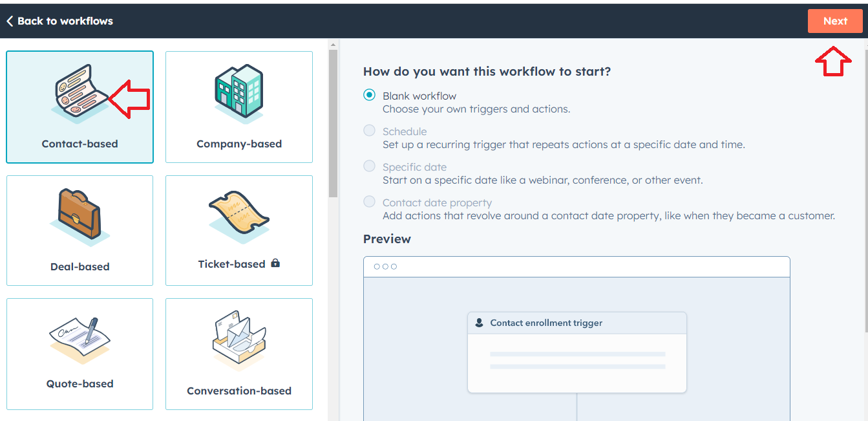Click the lock icon beside Ticket-based
This screenshot has height=421, width=868.
pos(275,263)
